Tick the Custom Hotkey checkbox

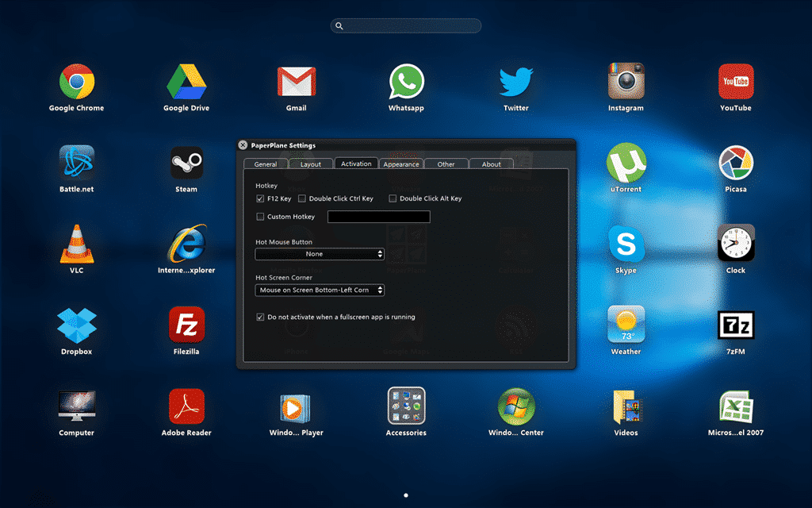260,217
